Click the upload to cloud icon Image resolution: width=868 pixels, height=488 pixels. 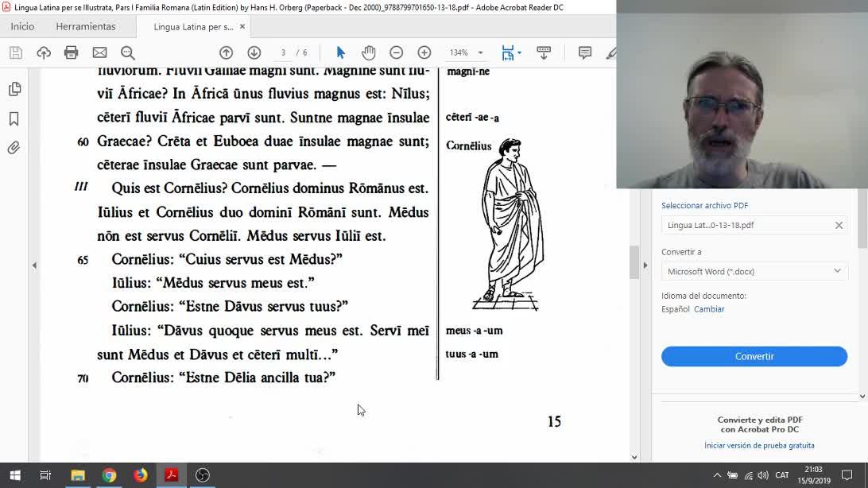(x=44, y=52)
